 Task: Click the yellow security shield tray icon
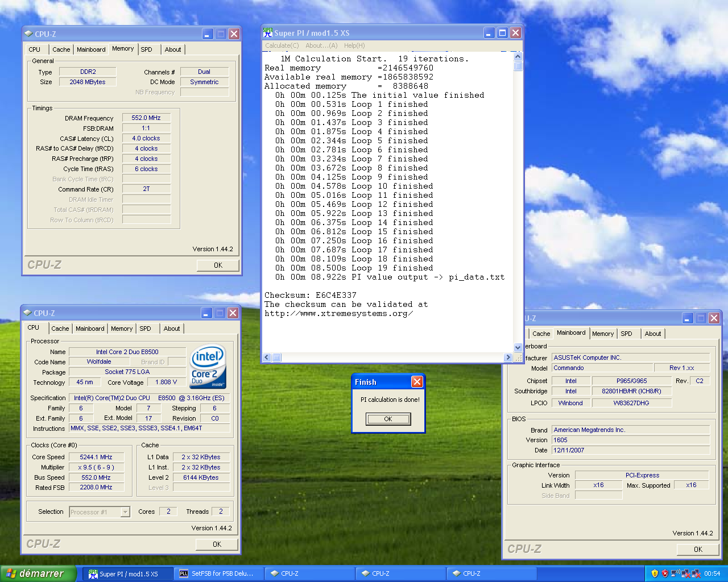point(655,574)
